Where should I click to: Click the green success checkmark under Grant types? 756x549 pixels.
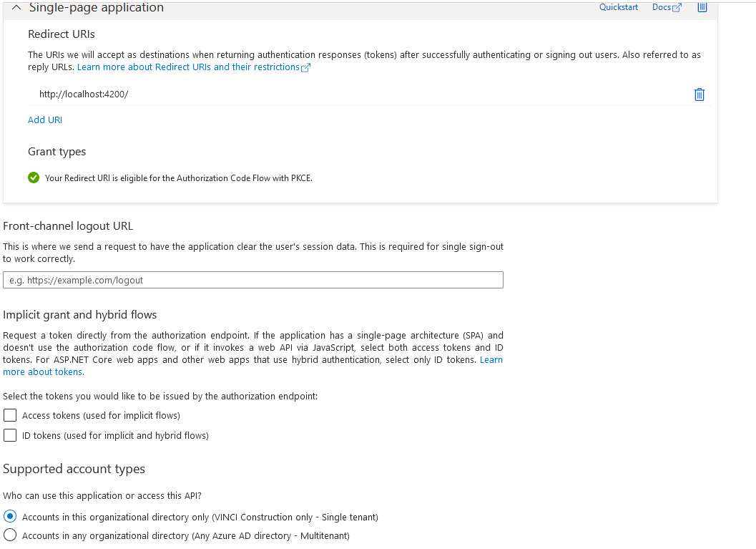[34, 178]
